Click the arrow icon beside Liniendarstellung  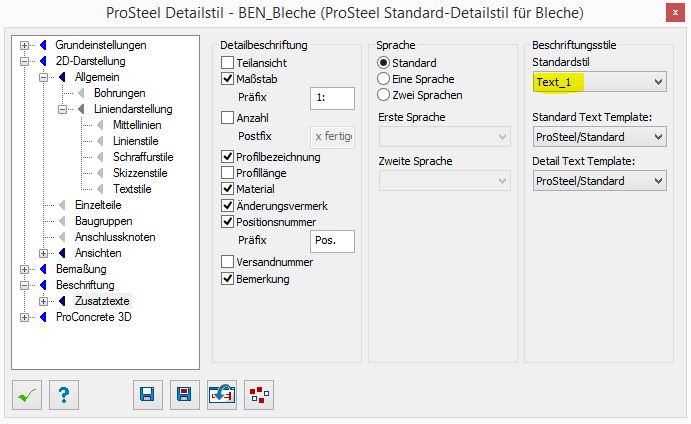click(81, 109)
